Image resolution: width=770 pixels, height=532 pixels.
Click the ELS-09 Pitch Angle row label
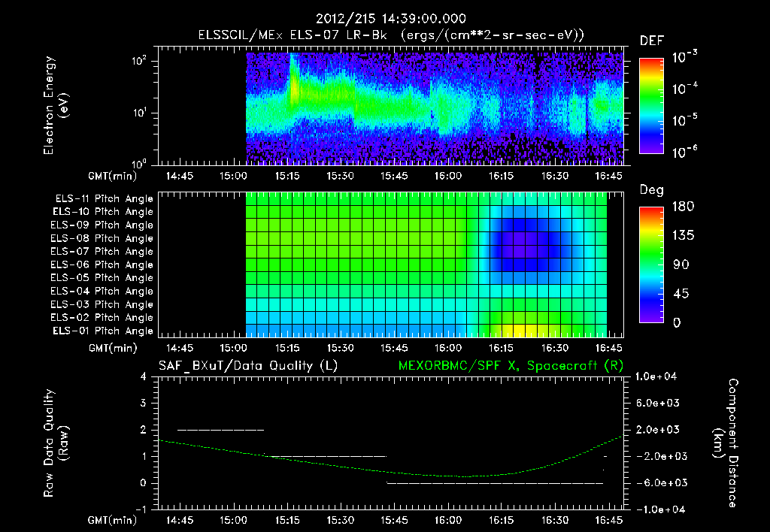coord(102,225)
